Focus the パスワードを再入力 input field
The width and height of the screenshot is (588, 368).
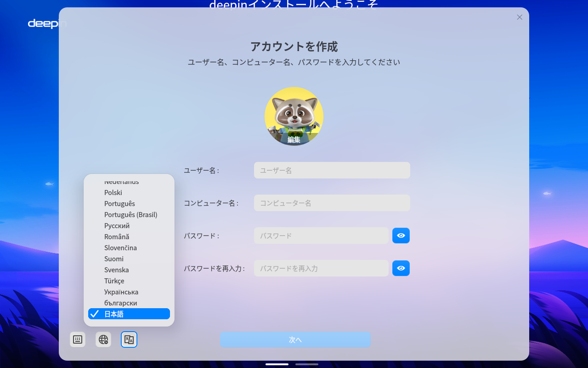321,268
